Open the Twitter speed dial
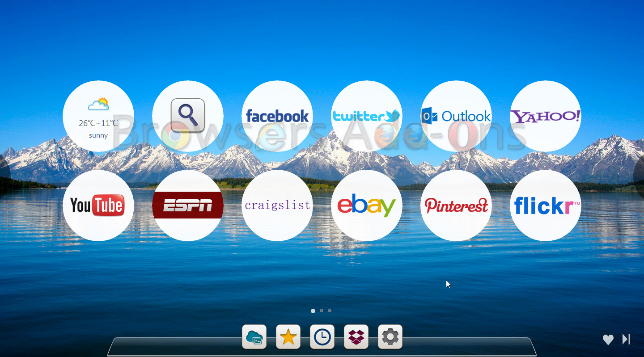Screen dimensions: 644x357 click(x=367, y=115)
